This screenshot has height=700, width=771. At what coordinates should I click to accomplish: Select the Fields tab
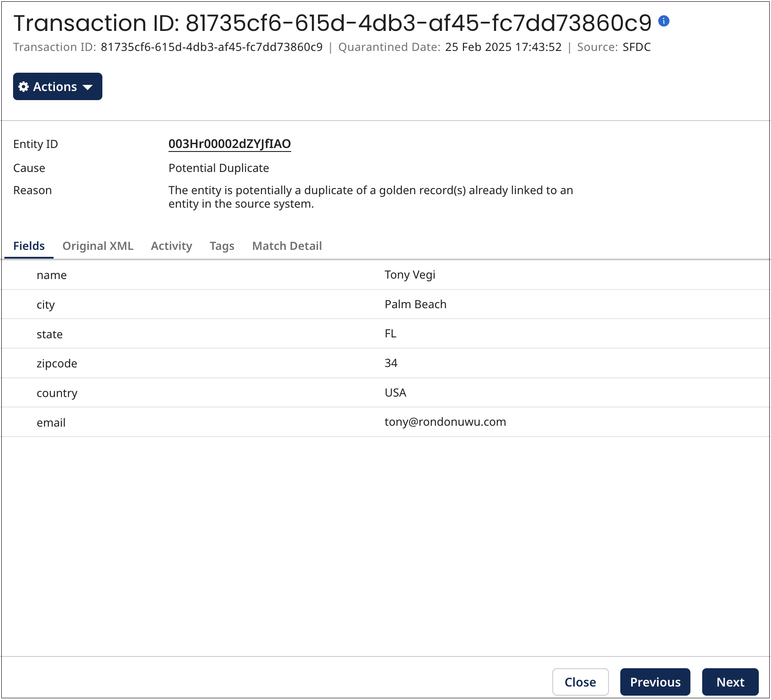[x=29, y=246]
